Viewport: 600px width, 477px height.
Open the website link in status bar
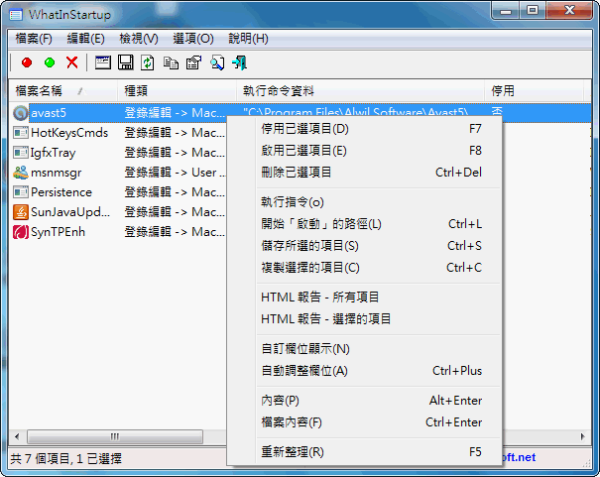pos(518,457)
